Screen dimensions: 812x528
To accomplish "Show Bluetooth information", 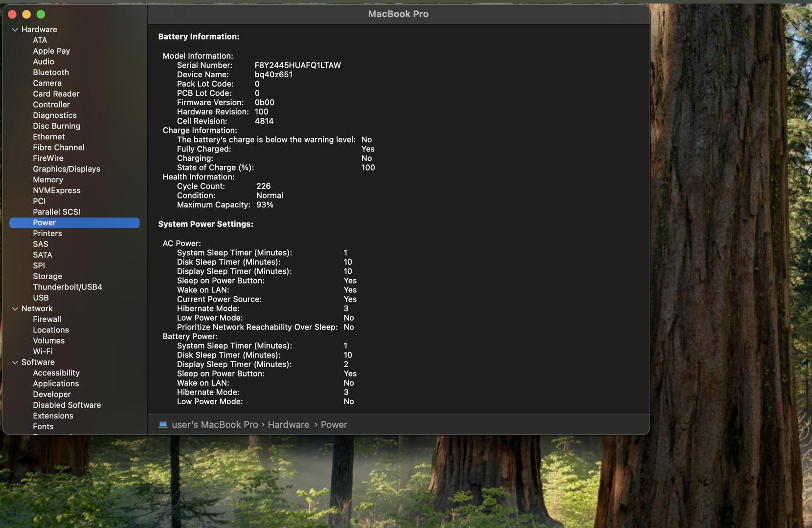I will (51, 73).
